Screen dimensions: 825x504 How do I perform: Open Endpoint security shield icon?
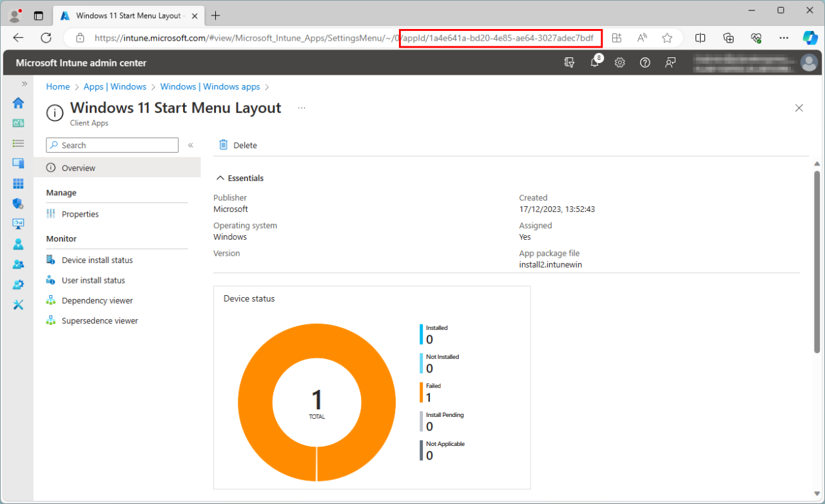(18, 204)
